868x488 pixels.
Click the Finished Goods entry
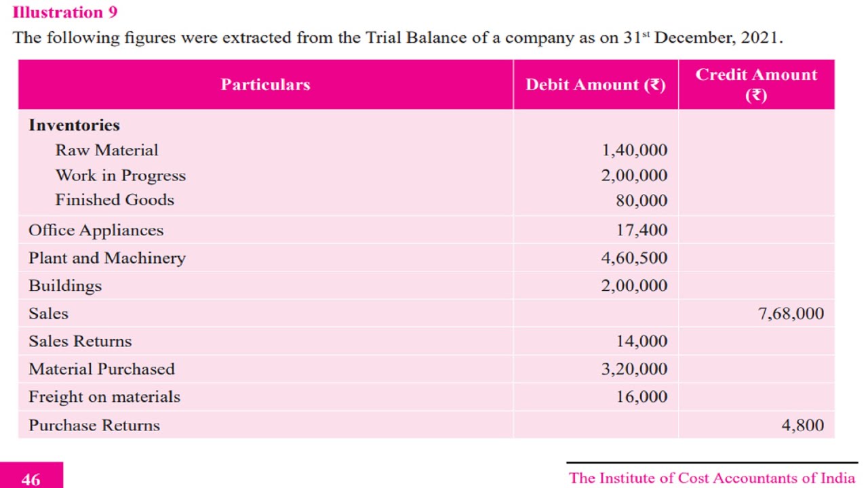pyautogui.click(x=115, y=200)
